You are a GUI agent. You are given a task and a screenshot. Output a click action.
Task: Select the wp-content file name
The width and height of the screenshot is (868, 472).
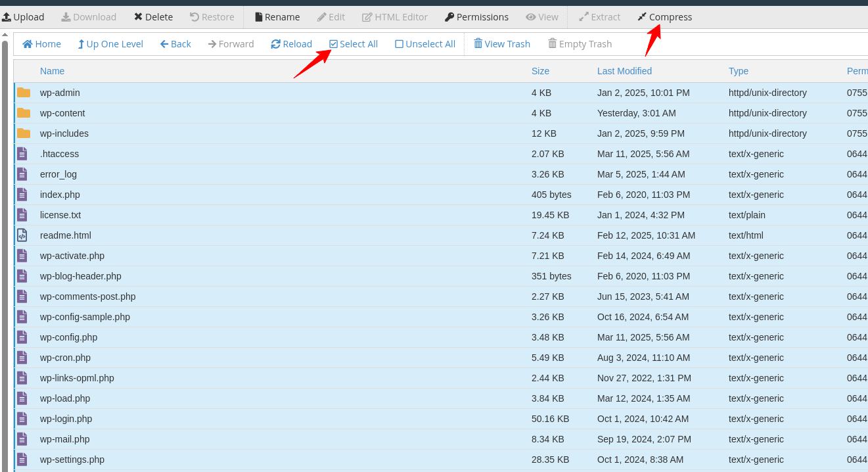pyautogui.click(x=62, y=113)
